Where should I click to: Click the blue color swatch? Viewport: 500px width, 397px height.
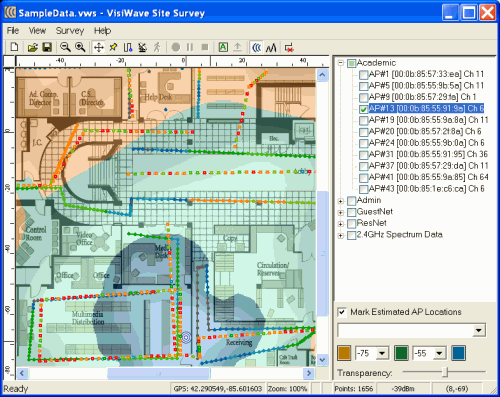pyautogui.click(x=459, y=353)
